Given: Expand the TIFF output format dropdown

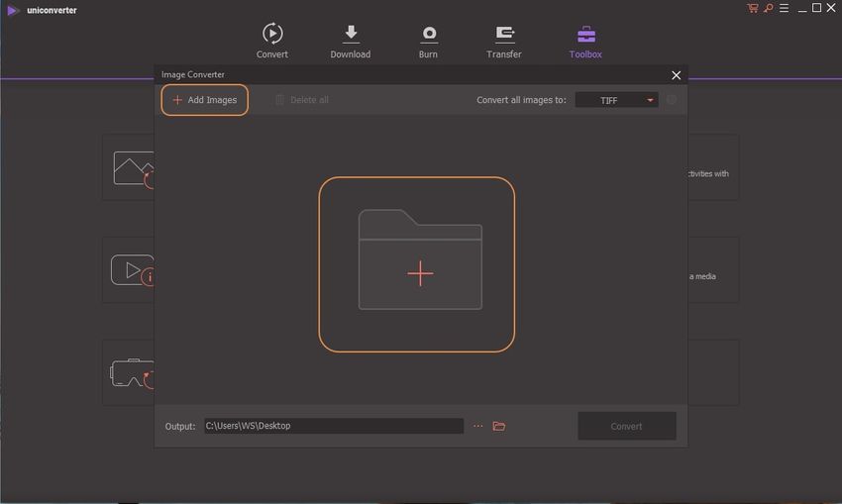Looking at the screenshot, I should [x=615, y=100].
